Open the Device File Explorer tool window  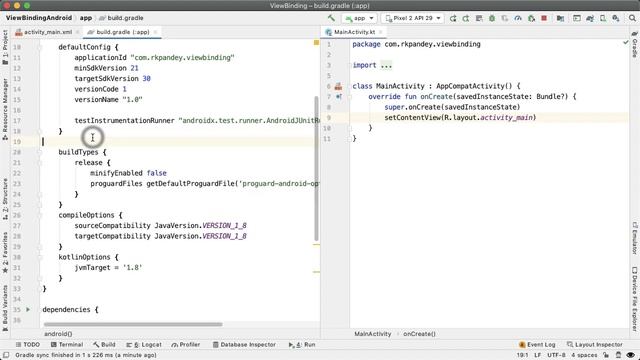click(635, 299)
